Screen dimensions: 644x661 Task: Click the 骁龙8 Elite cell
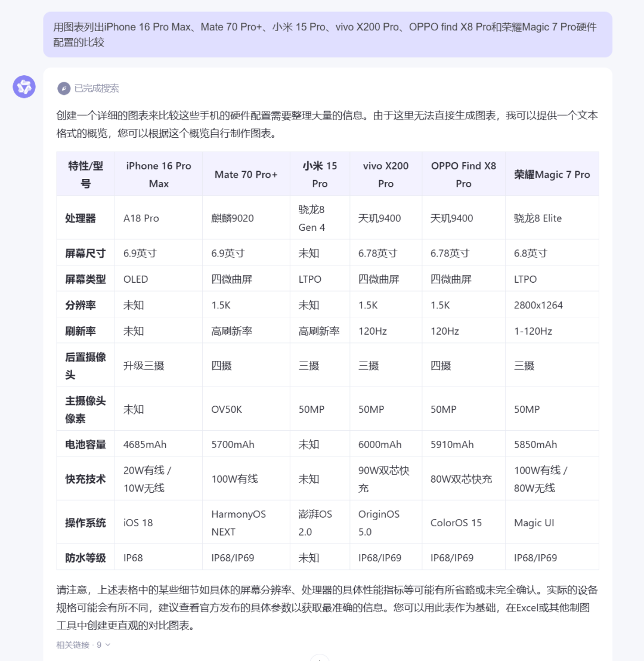[552, 218]
